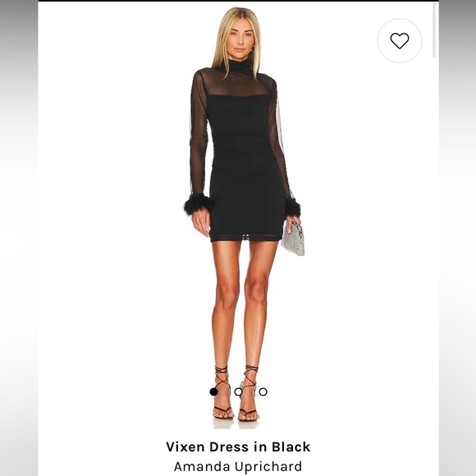Tap the turtleneck collar of the dress

point(239,66)
